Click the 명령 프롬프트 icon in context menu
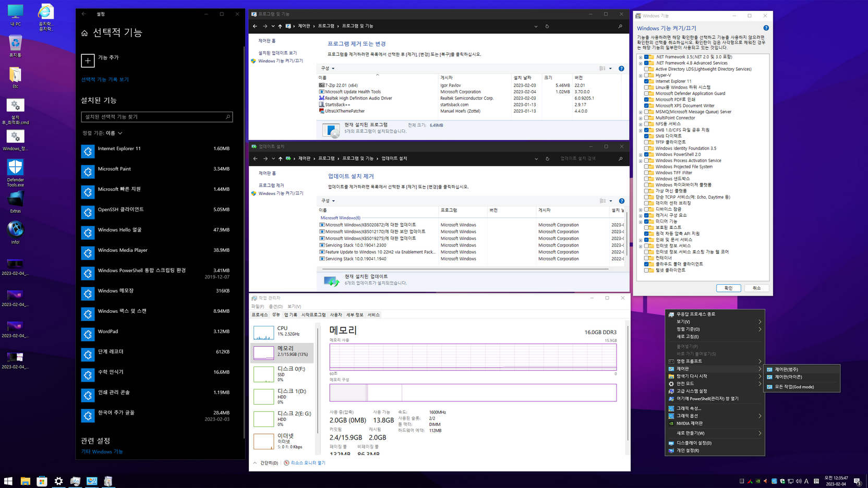This screenshot has height=488, width=868. pyautogui.click(x=671, y=361)
